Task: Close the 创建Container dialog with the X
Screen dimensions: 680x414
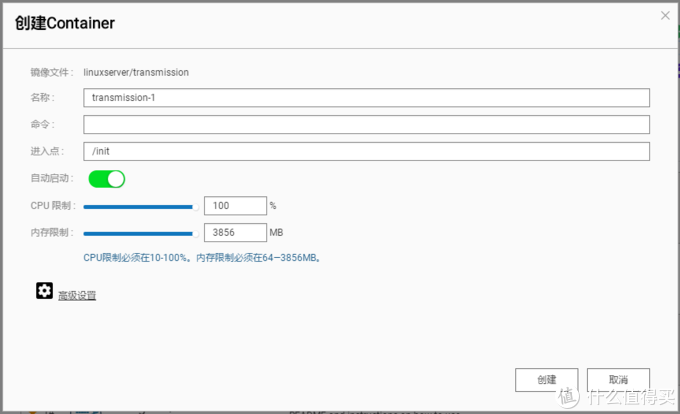Action: pos(667,15)
